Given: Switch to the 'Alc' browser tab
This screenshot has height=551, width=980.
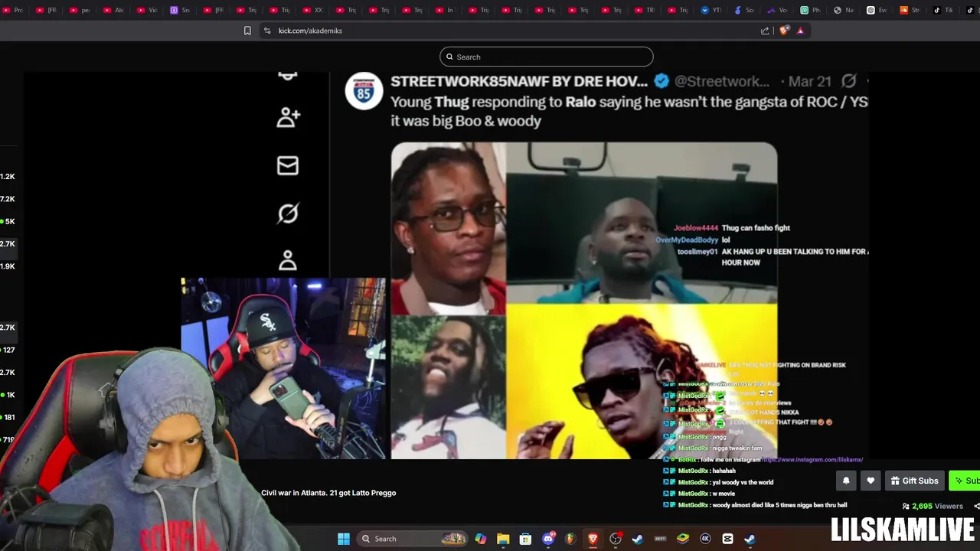Looking at the screenshot, I should click(113, 10).
